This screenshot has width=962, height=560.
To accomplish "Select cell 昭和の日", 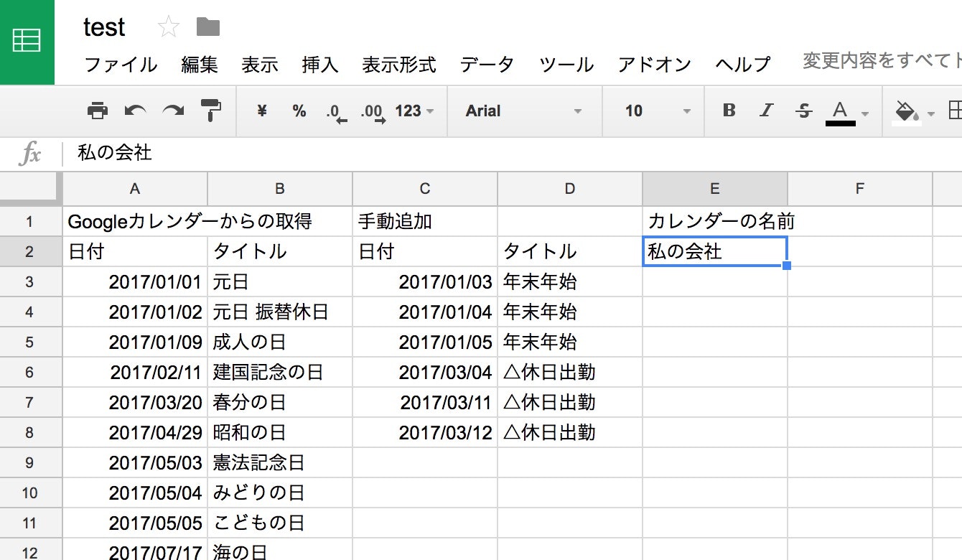I will pos(280,432).
